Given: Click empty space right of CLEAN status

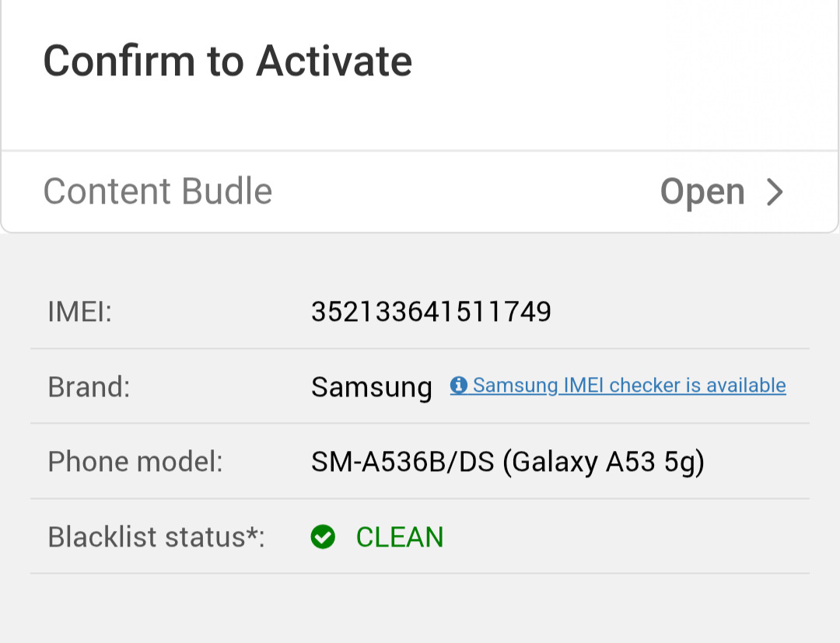Looking at the screenshot, I should pos(622,537).
